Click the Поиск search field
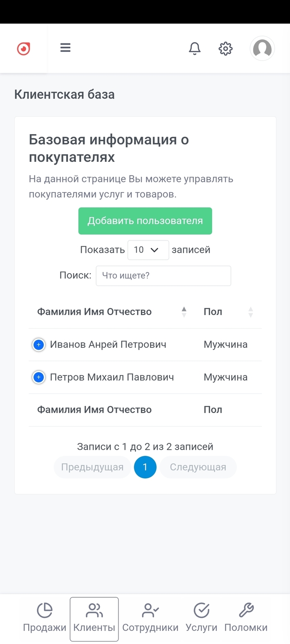This screenshot has width=290, height=644. (163, 276)
